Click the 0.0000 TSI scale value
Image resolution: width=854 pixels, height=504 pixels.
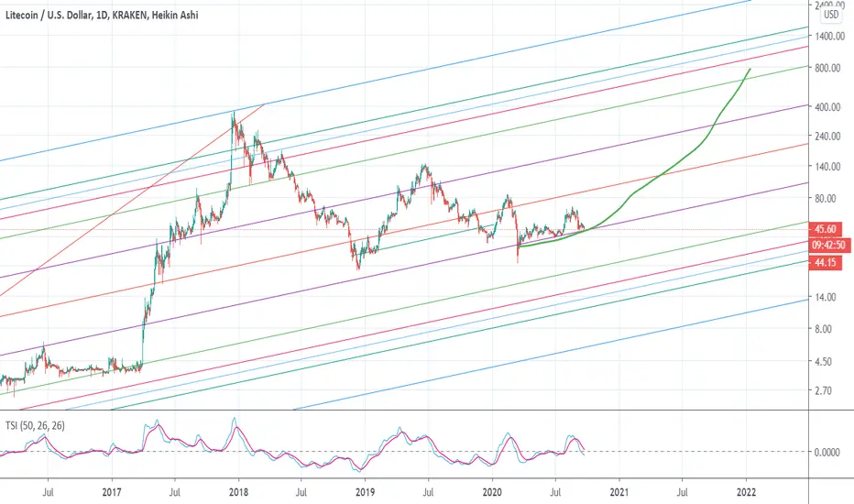(x=827, y=452)
